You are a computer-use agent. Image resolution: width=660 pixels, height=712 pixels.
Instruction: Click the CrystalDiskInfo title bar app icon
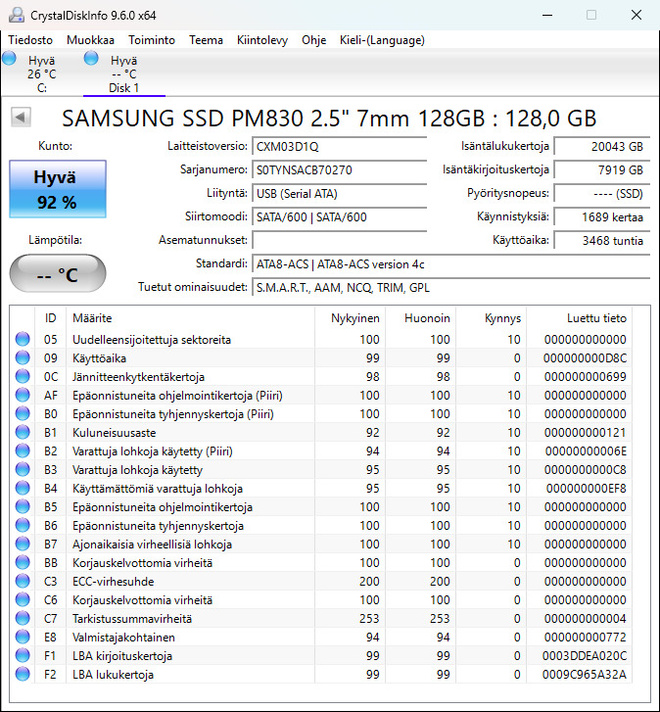coord(16,15)
